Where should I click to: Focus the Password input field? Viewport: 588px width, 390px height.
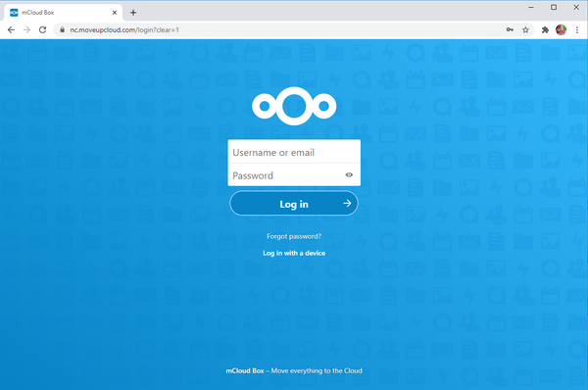tap(294, 174)
